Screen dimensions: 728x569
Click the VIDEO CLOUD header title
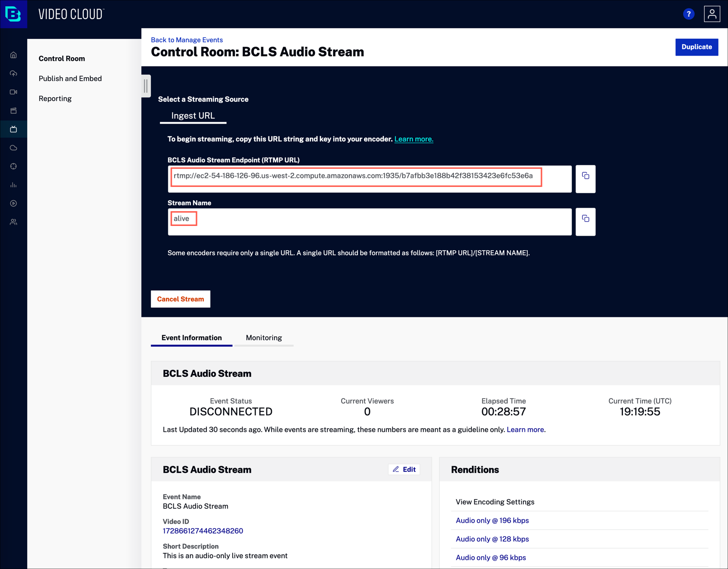71,14
